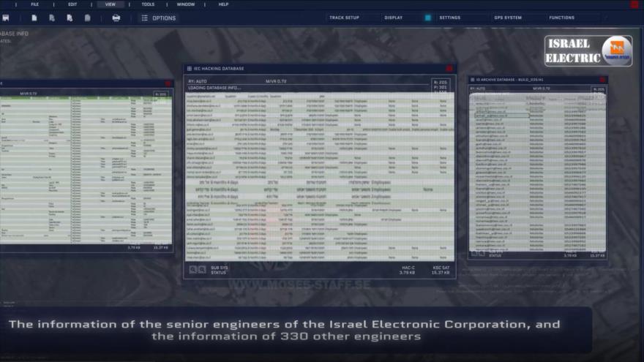
Task: Click the magnifier icon beside SUB SYS STATUS
Action: pos(192,270)
